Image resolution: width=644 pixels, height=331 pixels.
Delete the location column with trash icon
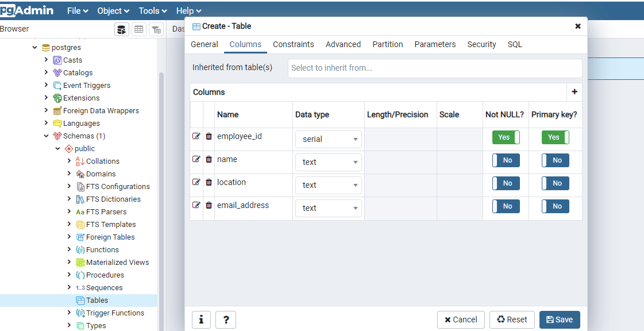209,182
